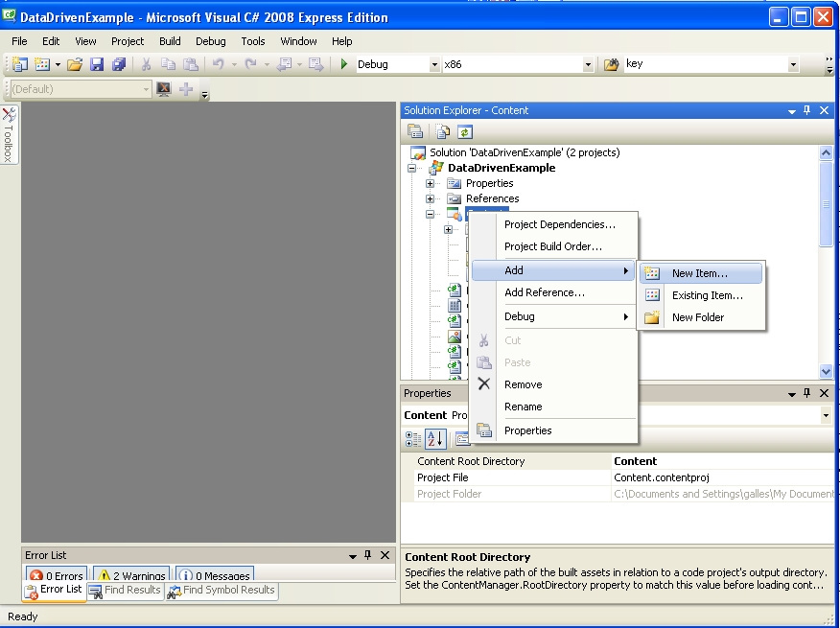Click the Copy toolbar icon

click(168, 64)
